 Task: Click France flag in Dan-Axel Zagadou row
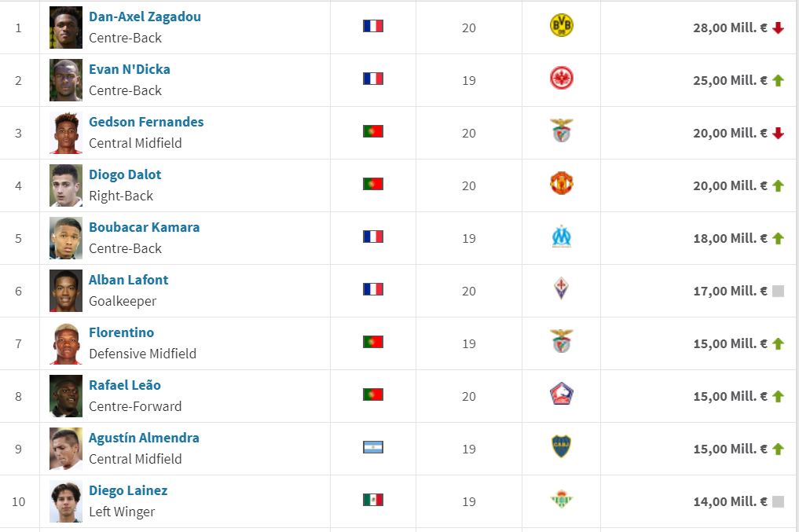(373, 26)
